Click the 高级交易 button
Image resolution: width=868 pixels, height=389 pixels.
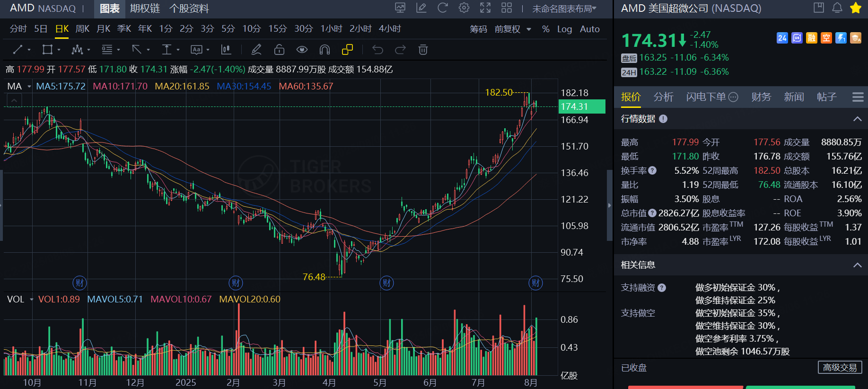tap(840, 367)
